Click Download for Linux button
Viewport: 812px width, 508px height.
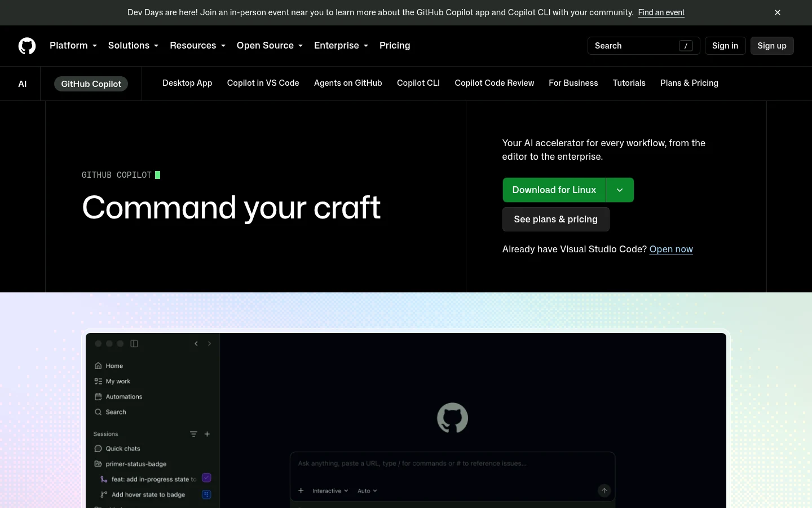pos(554,190)
